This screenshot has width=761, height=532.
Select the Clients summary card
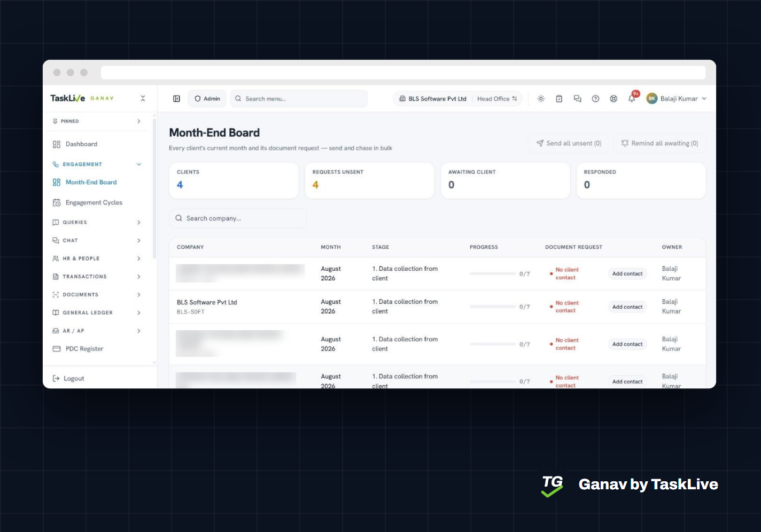pyautogui.click(x=234, y=181)
